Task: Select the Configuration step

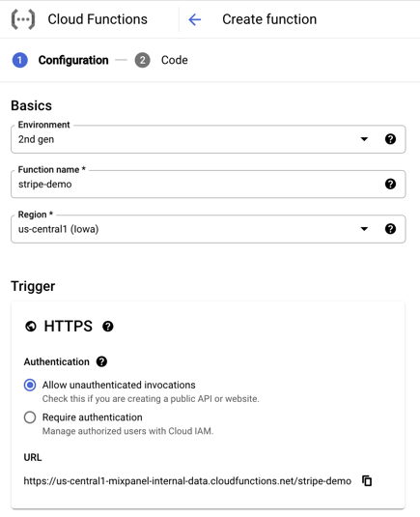Action: pyautogui.click(x=73, y=60)
